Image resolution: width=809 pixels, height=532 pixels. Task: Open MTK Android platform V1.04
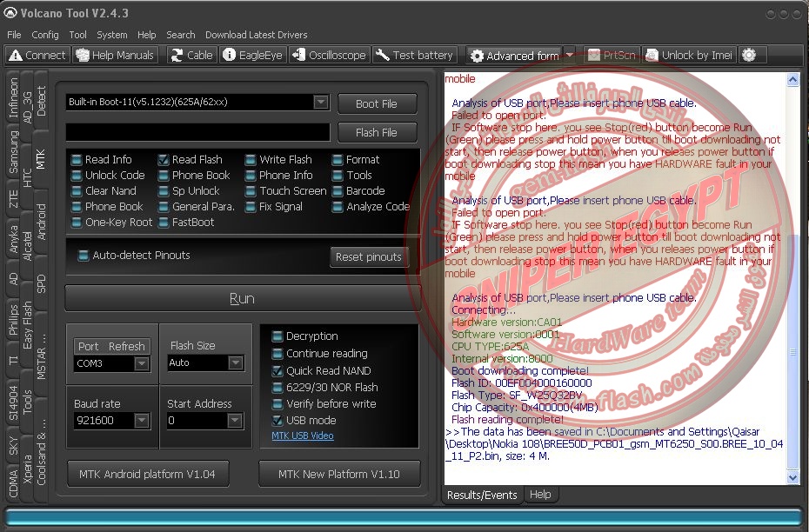(148, 474)
